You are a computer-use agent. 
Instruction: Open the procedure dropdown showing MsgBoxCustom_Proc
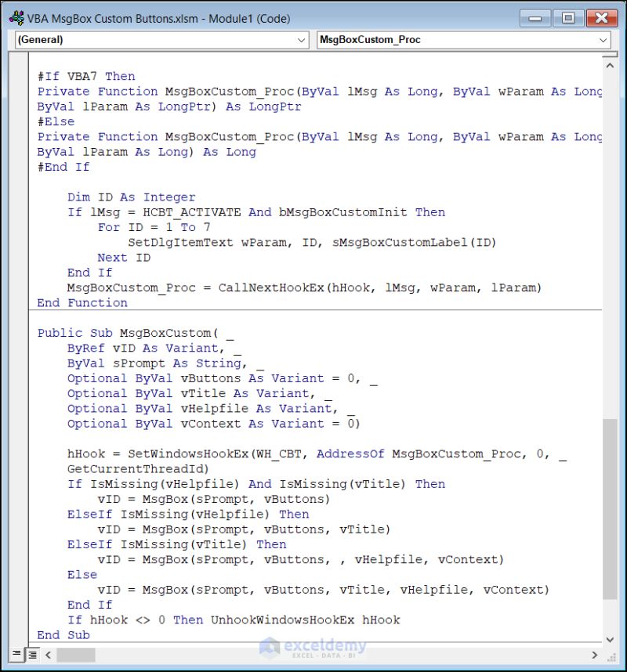(x=439, y=40)
